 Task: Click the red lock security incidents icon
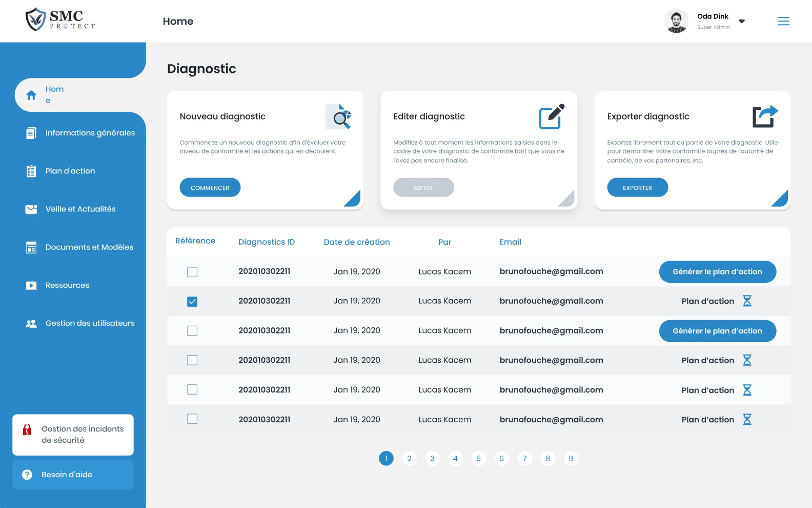[27, 429]
